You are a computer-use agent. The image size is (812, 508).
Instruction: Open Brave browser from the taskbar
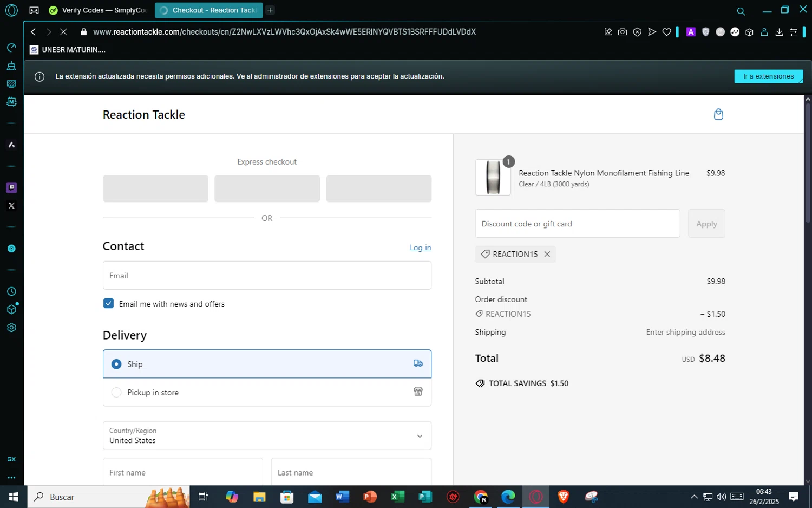pyautogui.click(x=564, y=497)
